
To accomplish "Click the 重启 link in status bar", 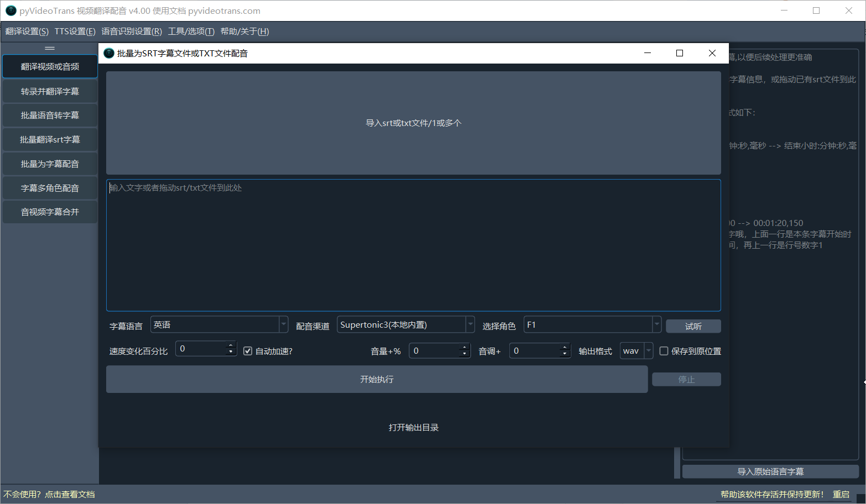I will coord(841,494).
